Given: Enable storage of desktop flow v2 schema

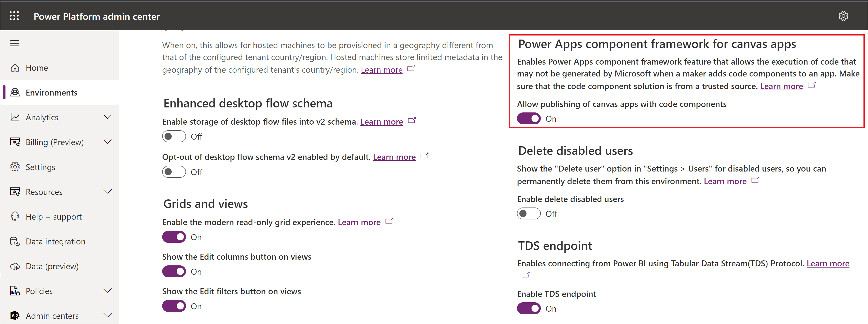Looking at the screenshot, I should pyautogui.click(x=174, y=137).
